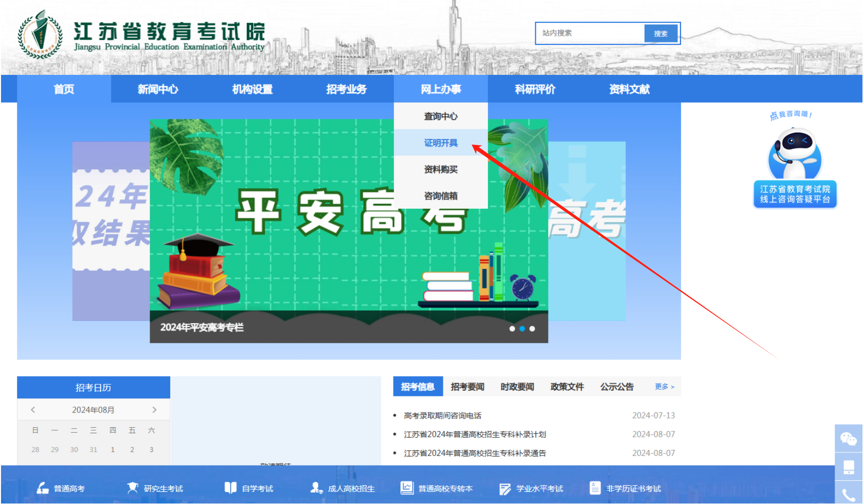This screenshot has height=504, width=864.
Task: Go to next month in calendar
Action: pos(154,409)
